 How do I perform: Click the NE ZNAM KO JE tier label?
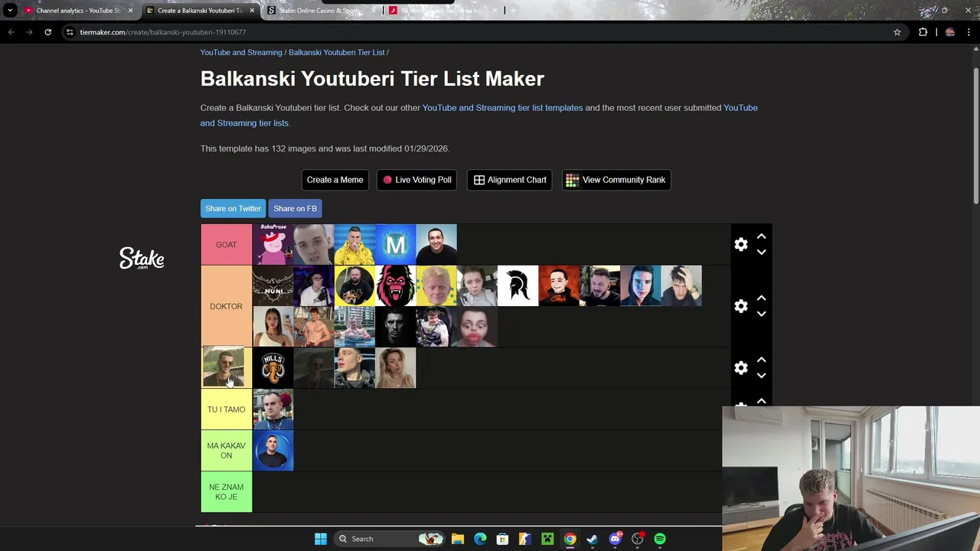point(226,492)
